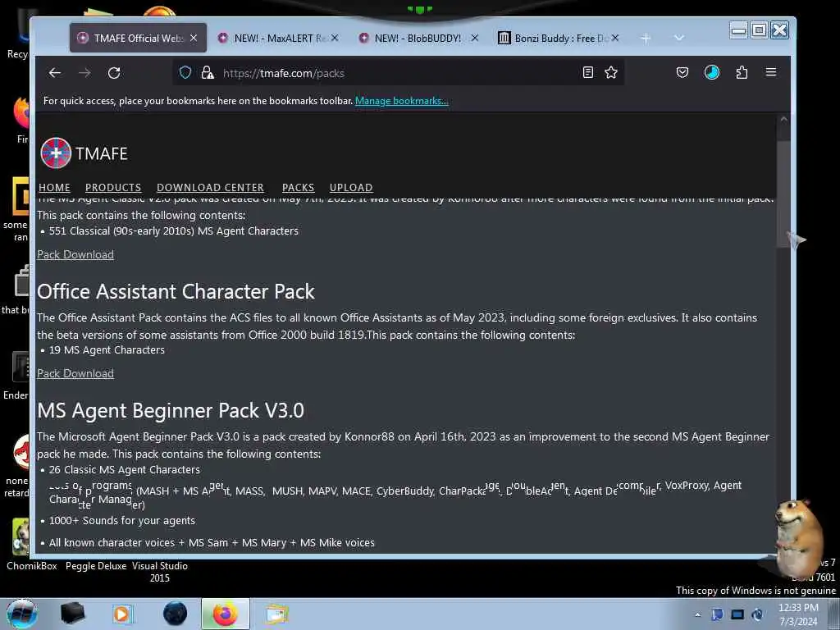Select the Peggle Deluxe desktop shortcut label
This screenshot has height=630, width=840.
[96, 566]
